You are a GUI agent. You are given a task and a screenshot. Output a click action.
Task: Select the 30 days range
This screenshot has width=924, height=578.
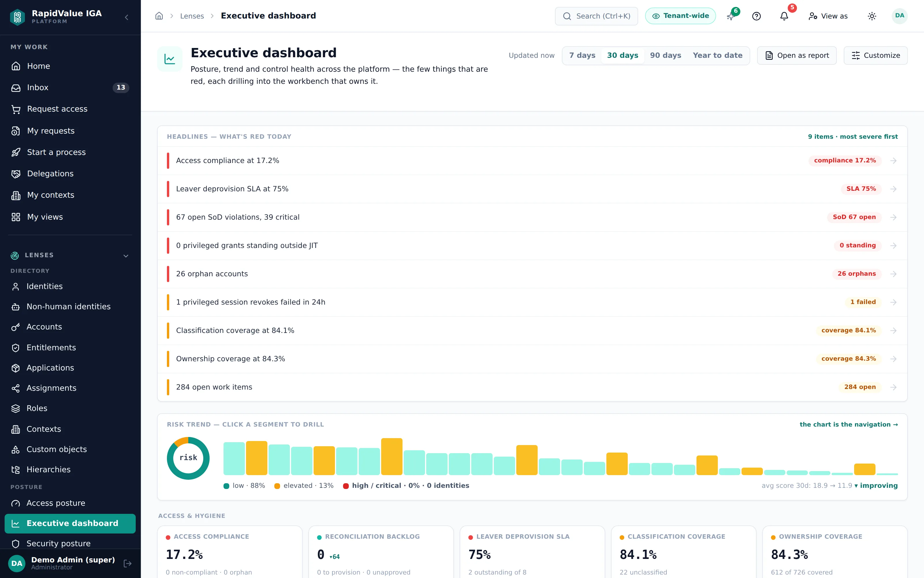623,55
